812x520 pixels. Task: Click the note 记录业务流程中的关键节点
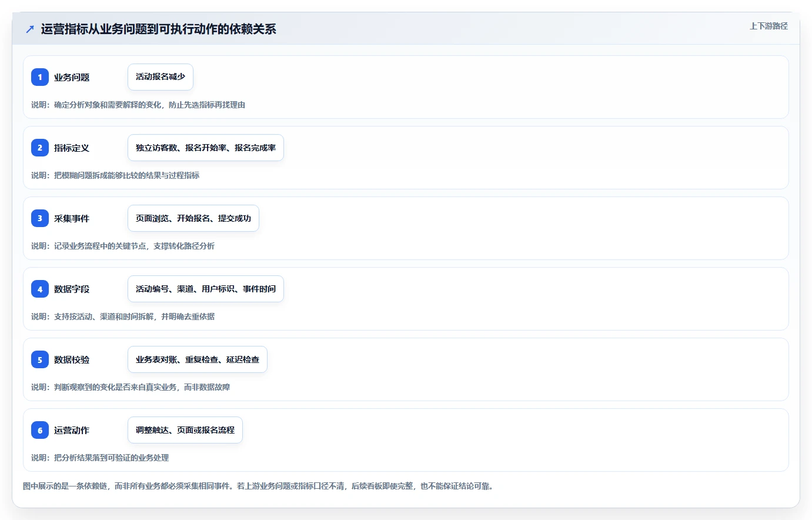100,246
